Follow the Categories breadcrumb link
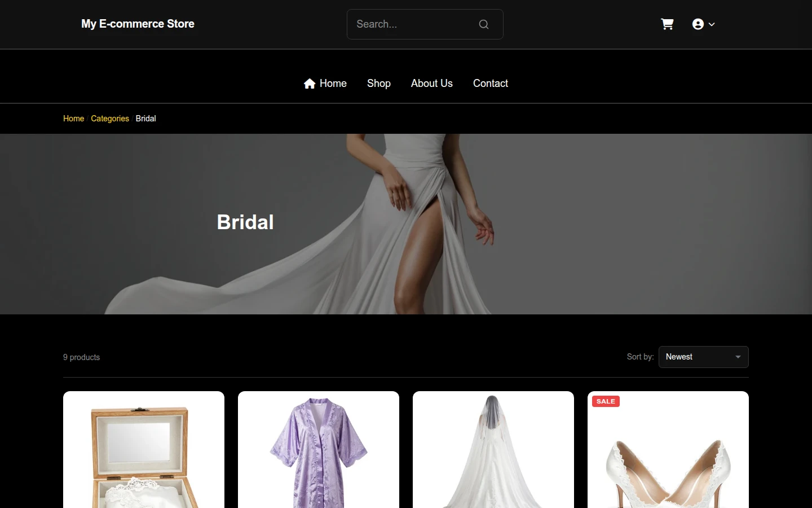This screenshot has height=508, width=812. point(110,119)
